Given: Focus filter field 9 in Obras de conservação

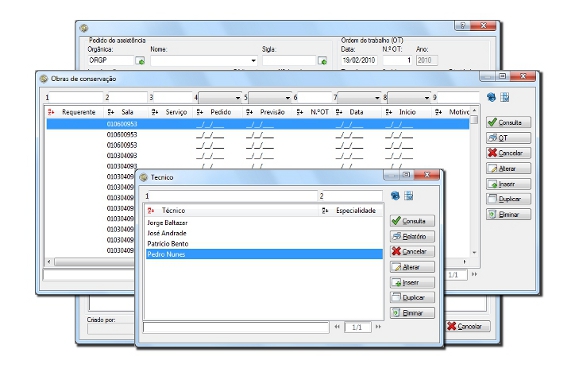Looking at the screenshot, I should click(458, 98).
